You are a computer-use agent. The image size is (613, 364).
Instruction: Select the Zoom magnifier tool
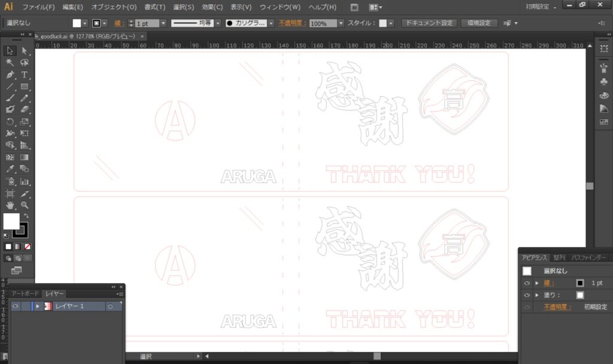coord(25,205)
